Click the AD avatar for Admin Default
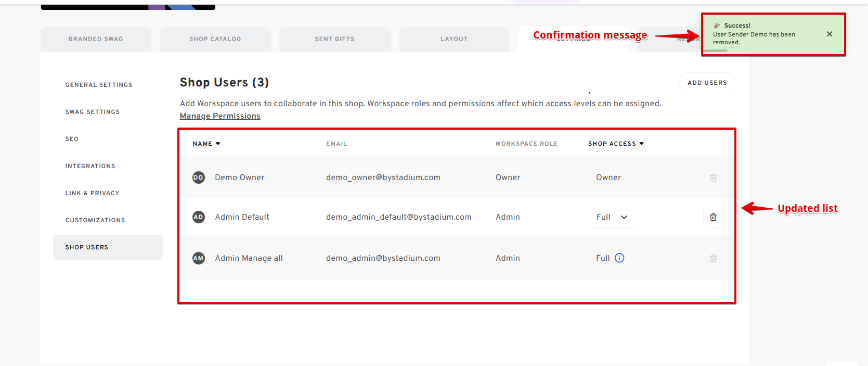 point(198,217)
